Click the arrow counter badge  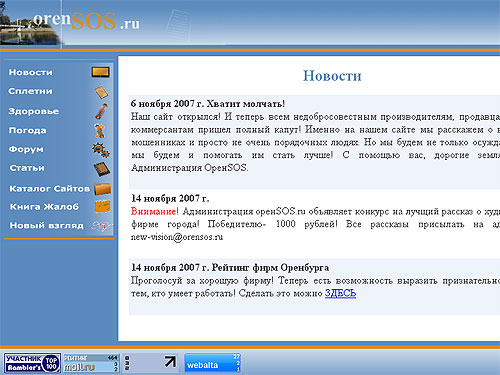coord(151,363)
